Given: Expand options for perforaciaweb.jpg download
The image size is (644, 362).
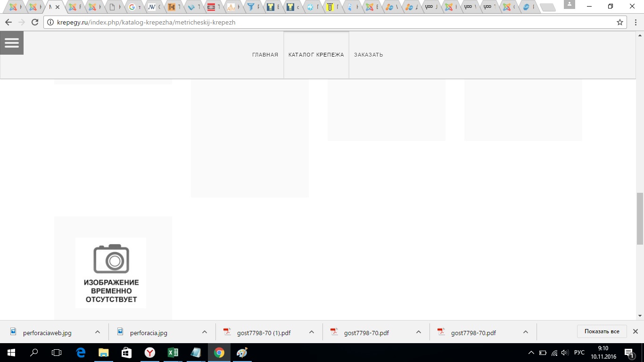Looking at the screenshot, I should tap(98, 332).
